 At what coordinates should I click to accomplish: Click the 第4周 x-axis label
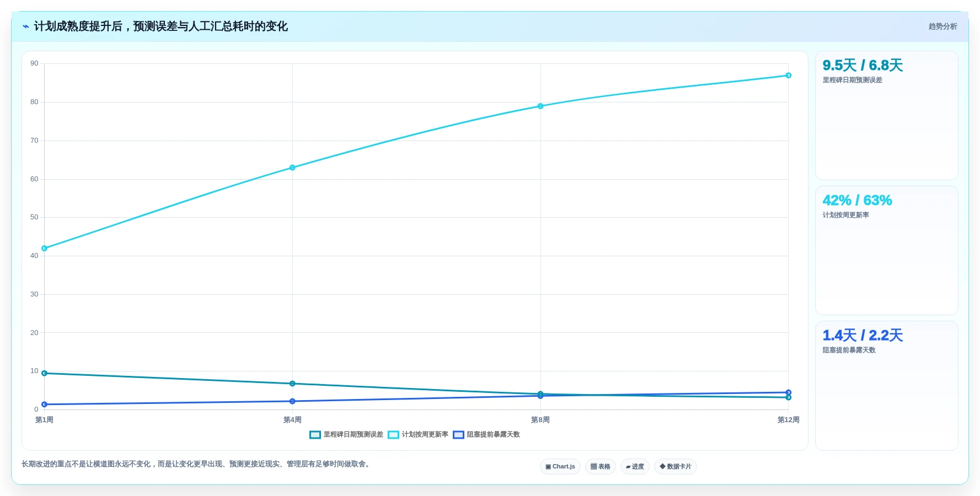[292, 420]
